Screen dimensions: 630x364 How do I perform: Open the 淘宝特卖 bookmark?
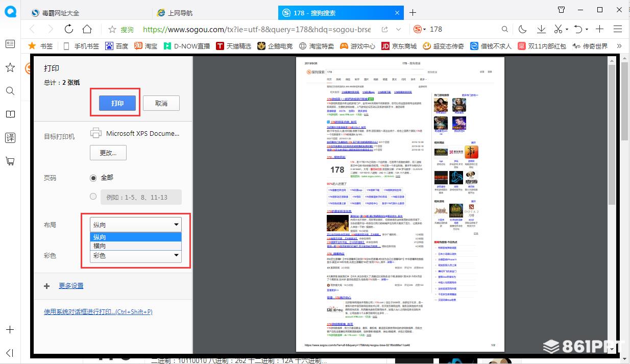click(x=317, y=46)
